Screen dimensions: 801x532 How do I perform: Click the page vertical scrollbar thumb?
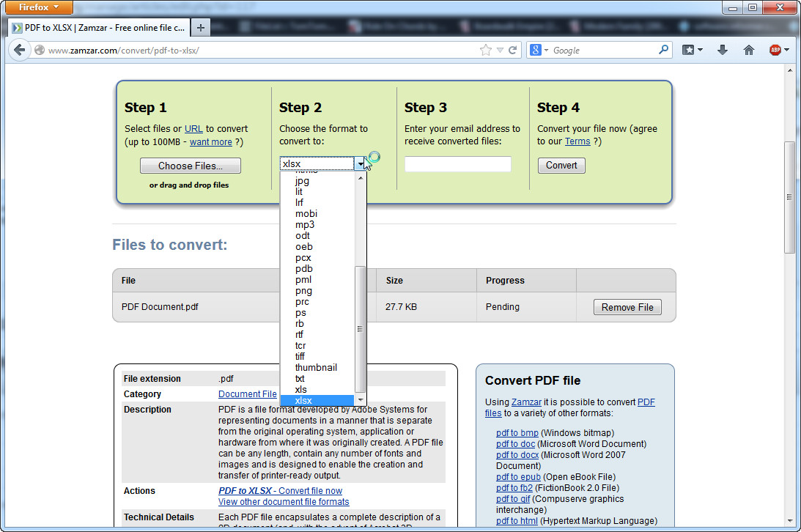pos(789,197)
